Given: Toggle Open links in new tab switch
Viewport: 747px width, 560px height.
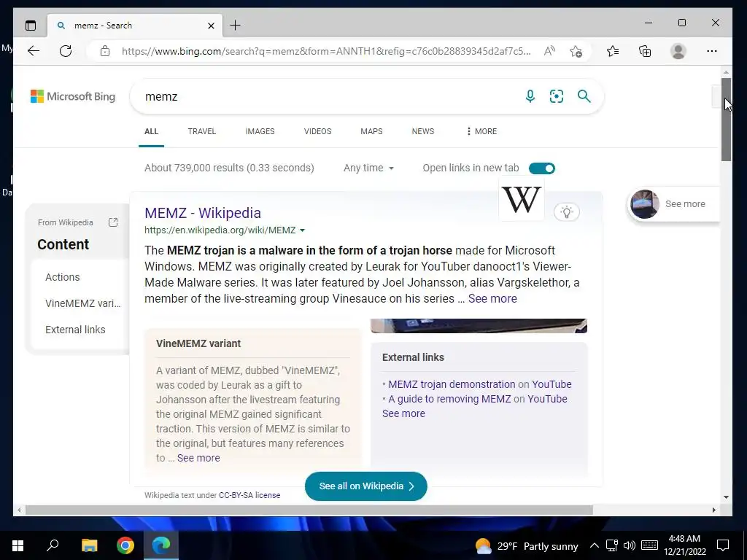Looking at the screenshot, I should coord(542,168).
